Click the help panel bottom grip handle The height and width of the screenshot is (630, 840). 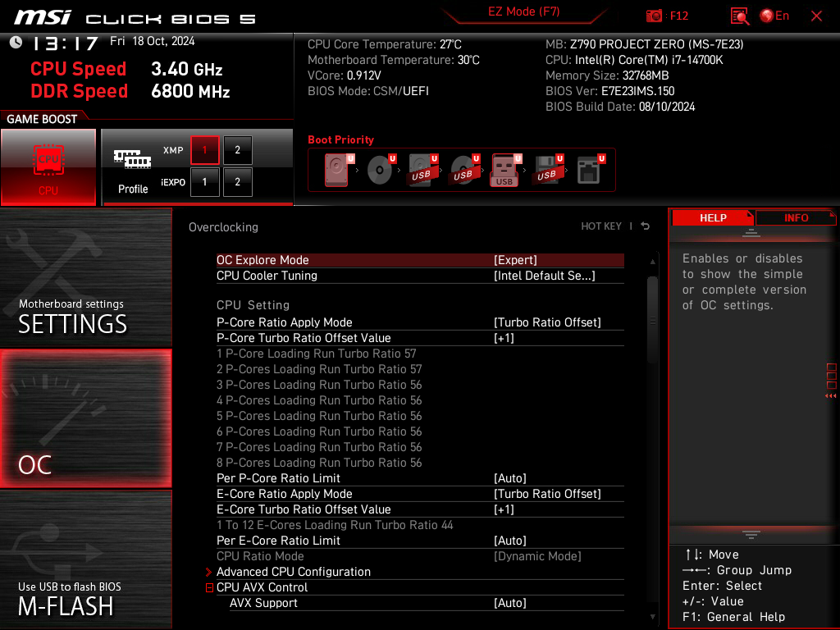coord(751,535)
